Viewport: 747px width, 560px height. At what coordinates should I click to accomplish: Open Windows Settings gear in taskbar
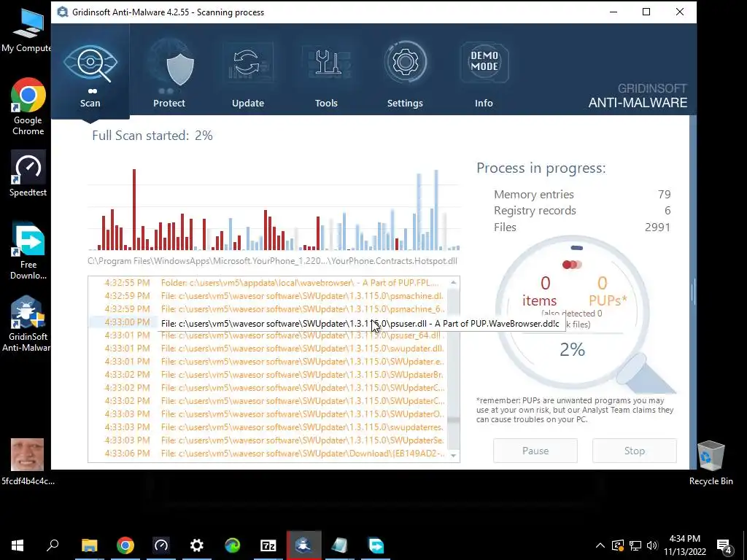[197, 545]
